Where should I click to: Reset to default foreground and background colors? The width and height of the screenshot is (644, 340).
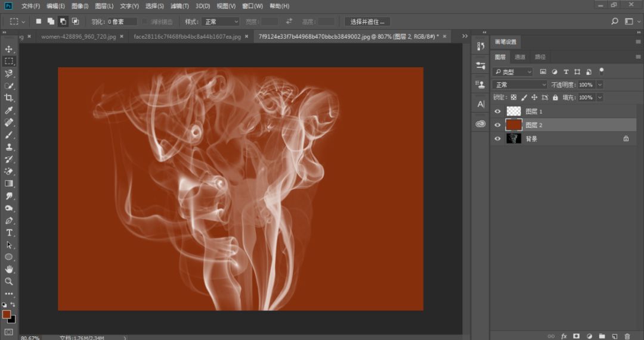pyautogui.click(x=4, y=305)
